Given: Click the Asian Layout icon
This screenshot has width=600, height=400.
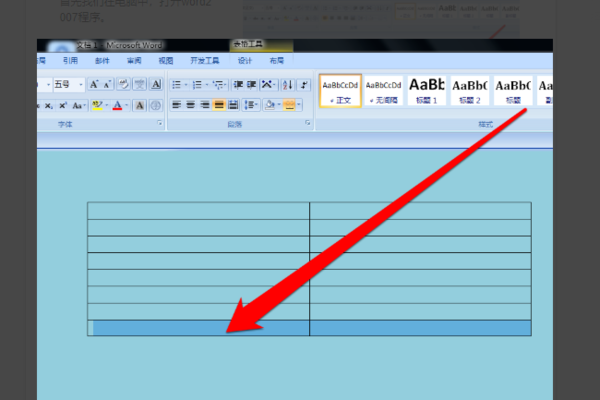Looking at the screenshot, I should pyautogui.click(x=267, y=85).
